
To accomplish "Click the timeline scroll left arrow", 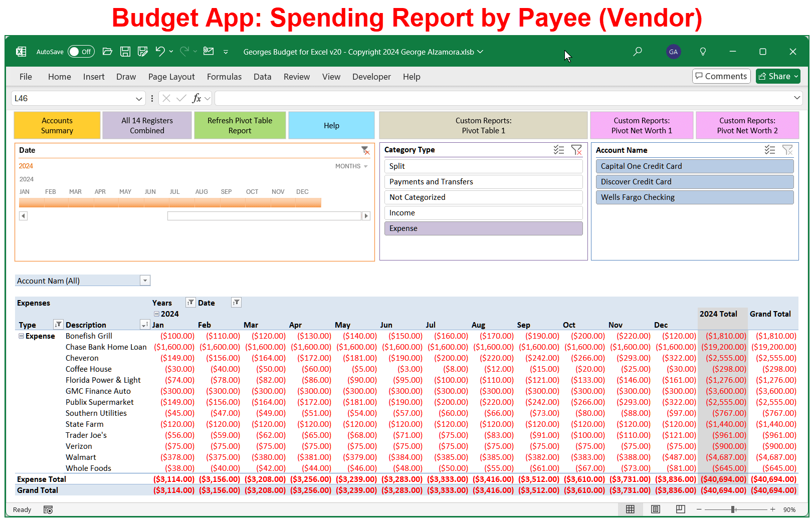I will coord(23,216).
